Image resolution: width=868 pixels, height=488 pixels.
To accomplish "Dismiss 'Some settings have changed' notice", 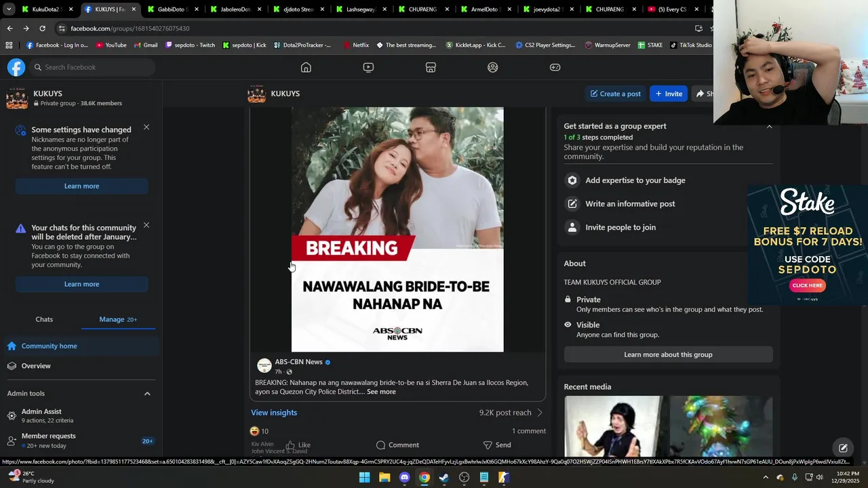I will click(146, 127).
